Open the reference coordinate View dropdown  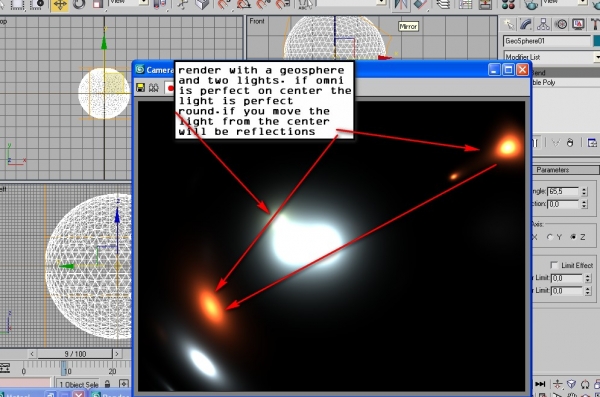(128, 2)
